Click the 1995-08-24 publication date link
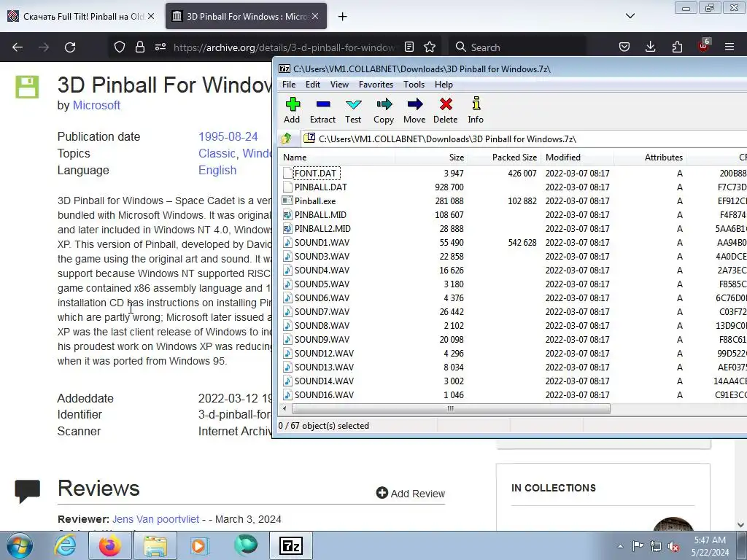Viewport: 747px width, 560px height. tap(228, 136)
